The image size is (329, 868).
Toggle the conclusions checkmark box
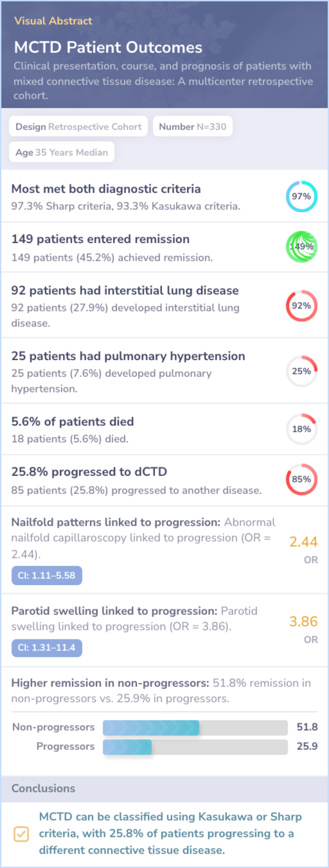(x=21, y=834)
